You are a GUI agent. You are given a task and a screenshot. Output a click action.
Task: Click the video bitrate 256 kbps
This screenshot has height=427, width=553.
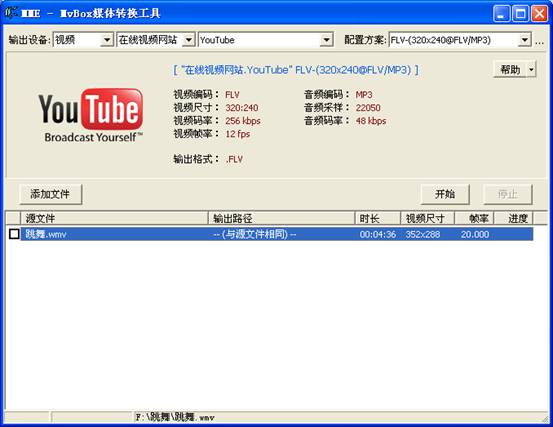coord(243,121)
